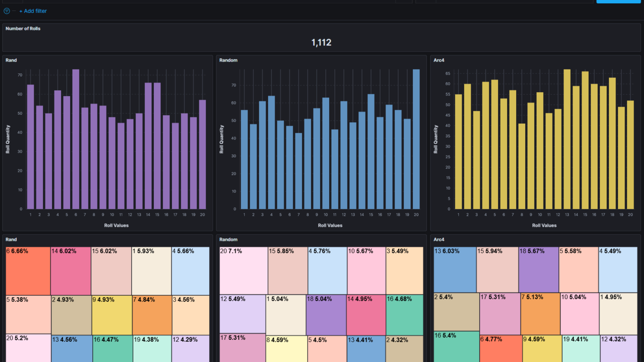Screen dimensions: 644x362
Task: Select the 19 4.38% cell in Rand treemap
Action: [152, 349]
